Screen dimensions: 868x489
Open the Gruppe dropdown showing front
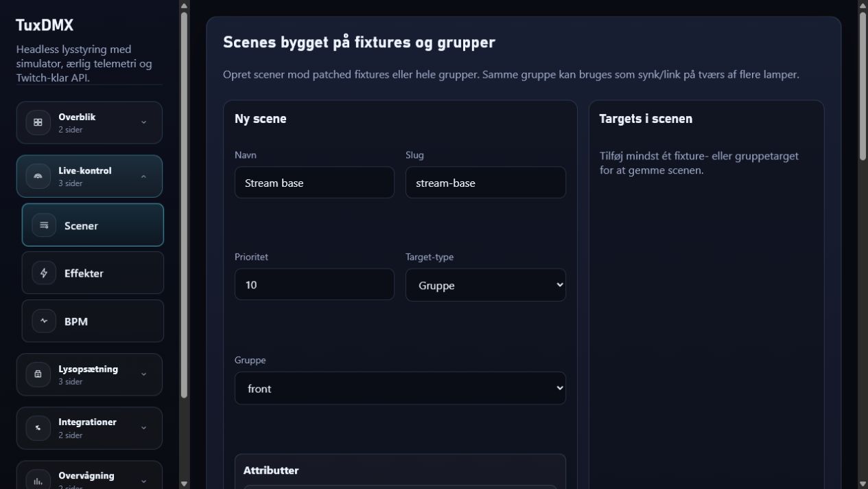(x=400, y=388)
